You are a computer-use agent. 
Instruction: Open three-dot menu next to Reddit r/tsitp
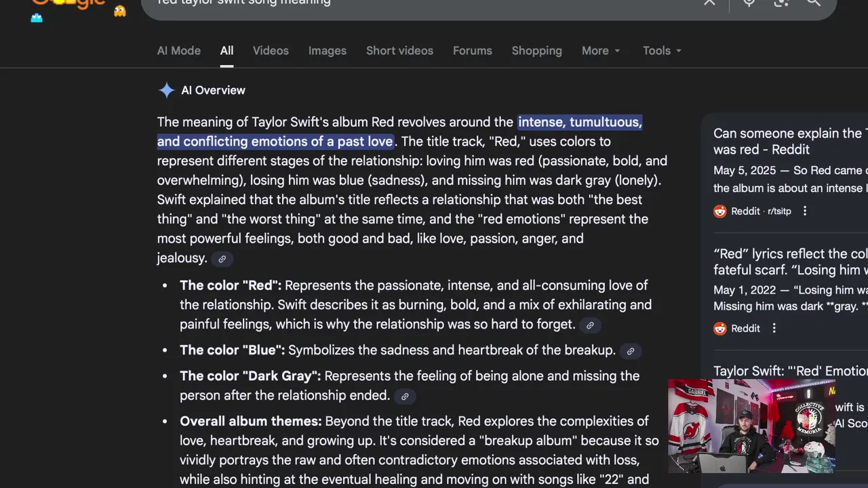pos(805,211)
